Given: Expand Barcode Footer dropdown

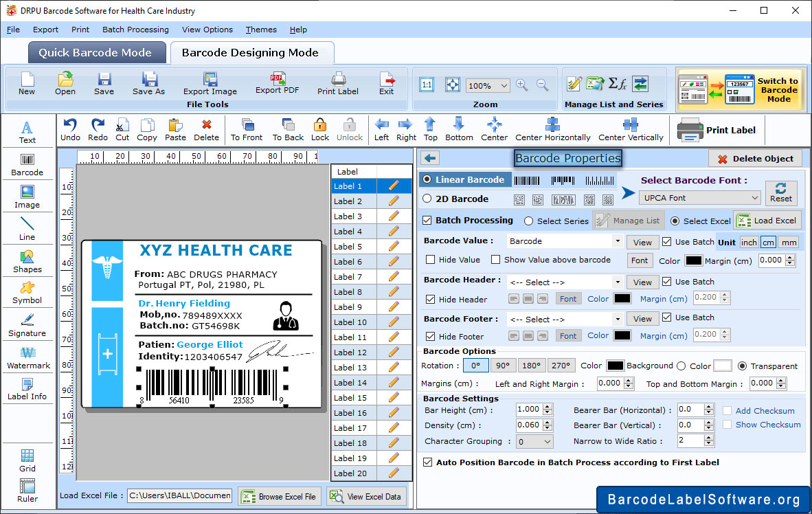Looking at the screenshot, I should click(x=618, y=319).
